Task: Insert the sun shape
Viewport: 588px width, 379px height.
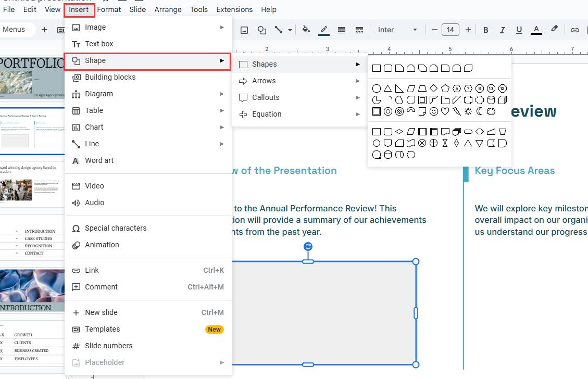Action: 468,111
